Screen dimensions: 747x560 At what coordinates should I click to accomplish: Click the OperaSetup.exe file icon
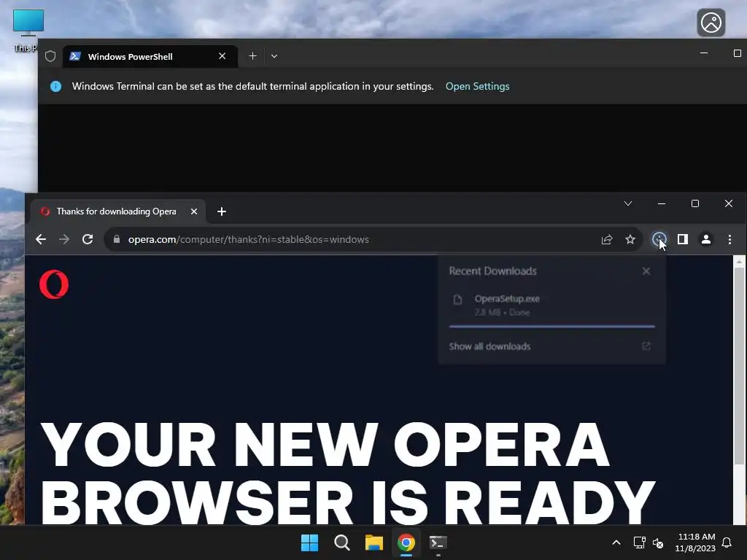click(457, 300)
